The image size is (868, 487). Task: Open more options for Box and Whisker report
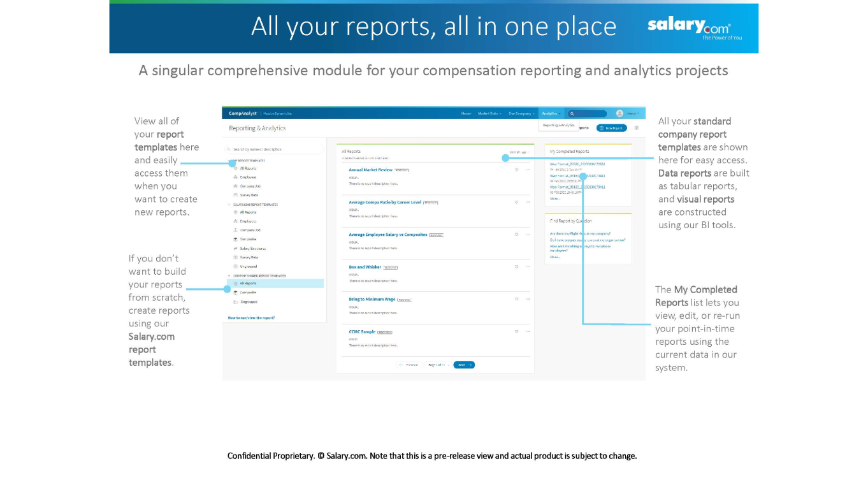(528, 267)
